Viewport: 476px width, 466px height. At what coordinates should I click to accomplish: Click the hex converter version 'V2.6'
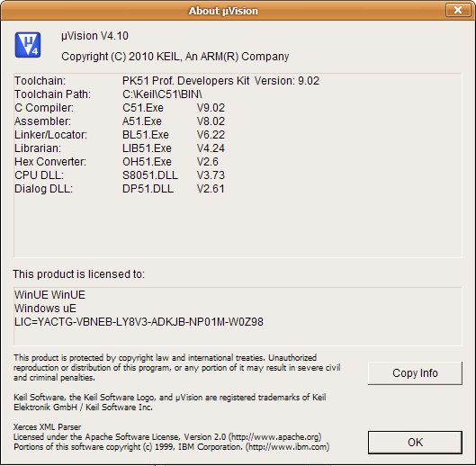[x=208, y=162]
